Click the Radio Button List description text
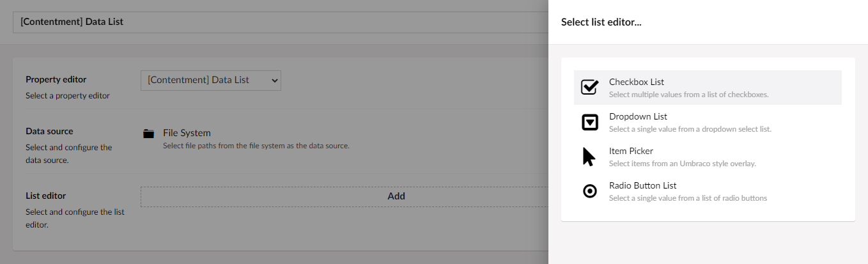The image size is (868, 264). (688, 198)
